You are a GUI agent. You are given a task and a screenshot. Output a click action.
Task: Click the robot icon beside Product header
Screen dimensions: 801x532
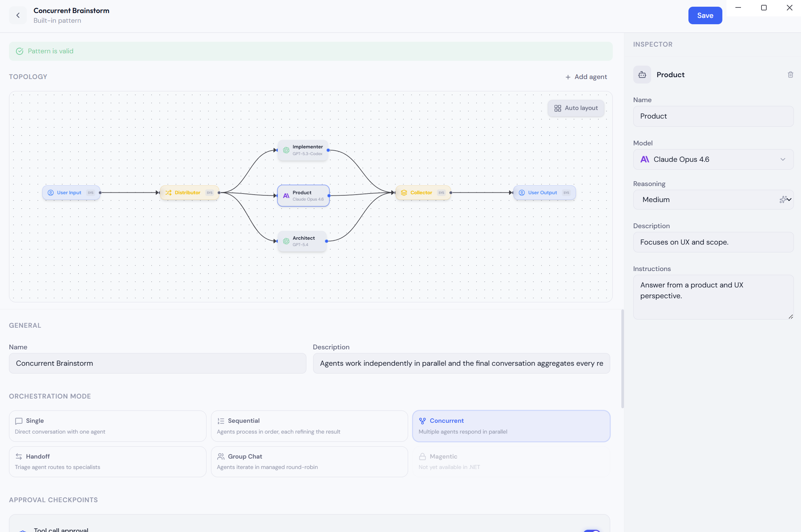pos(642,75)
